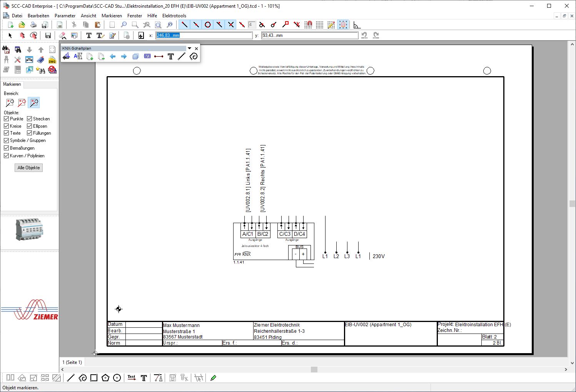Screen dimensions: 576x392
Task: Disable the Symbole / Gruppen checkbox
Action: [7, 140]
